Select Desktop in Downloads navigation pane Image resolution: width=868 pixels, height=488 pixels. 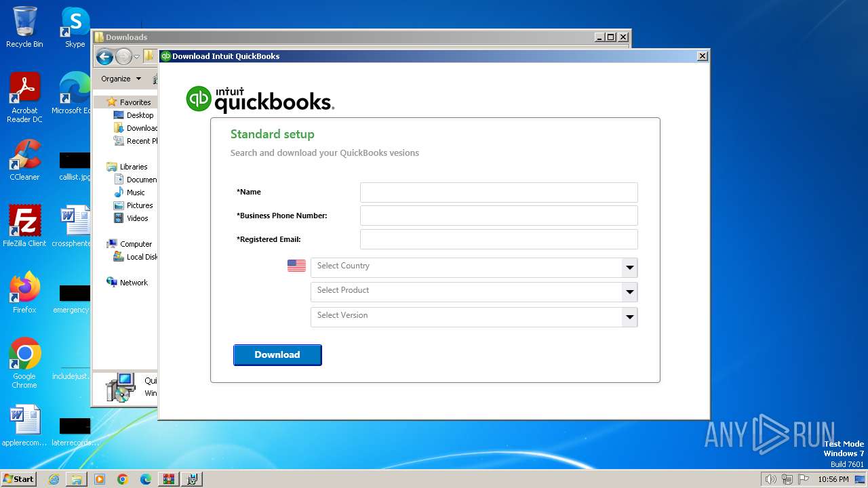(x=134, y=115)
